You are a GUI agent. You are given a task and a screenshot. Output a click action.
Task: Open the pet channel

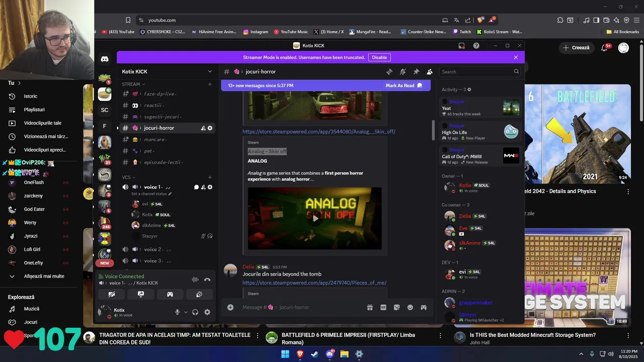coord(167,151)
